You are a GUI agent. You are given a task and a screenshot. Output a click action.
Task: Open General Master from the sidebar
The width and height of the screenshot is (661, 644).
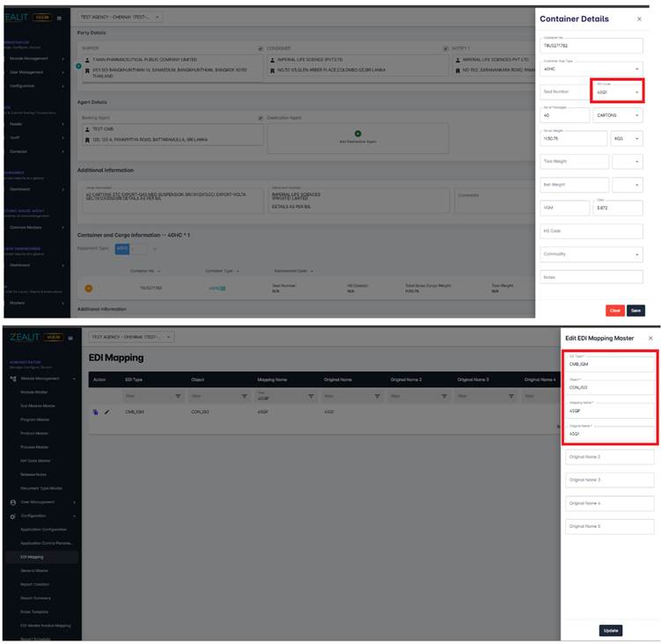coord(34,571)
